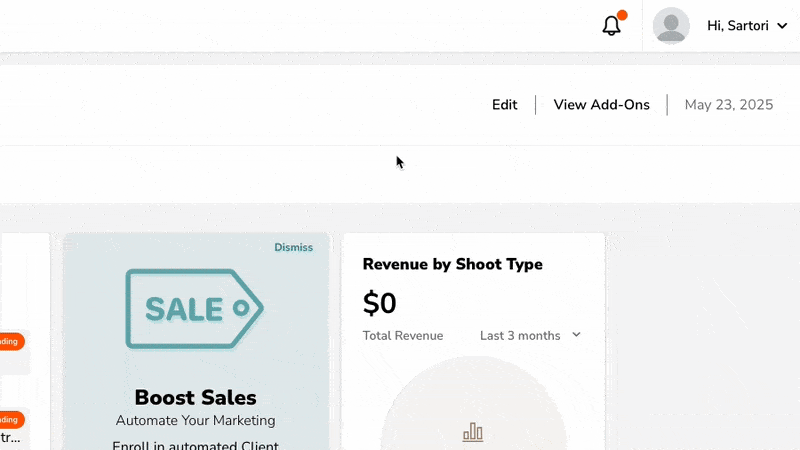Image resolution: width=800 pixels, height=450 pixels.
Task: Click the Boost Sales heading
Action: (195, 397)
